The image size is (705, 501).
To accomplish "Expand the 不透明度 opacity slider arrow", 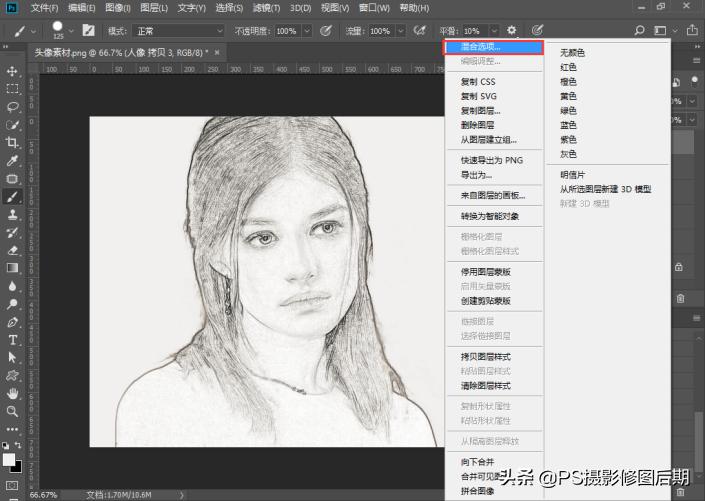I will pos(307,31).
